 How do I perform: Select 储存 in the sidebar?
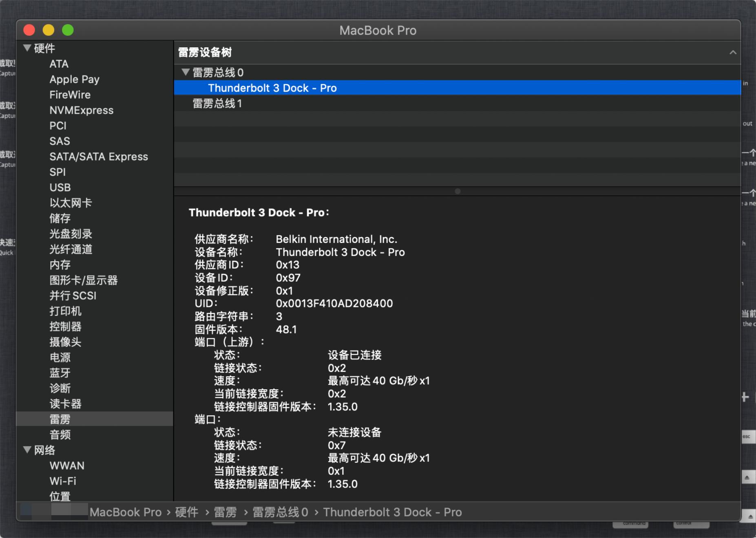[x=60, y=218]
